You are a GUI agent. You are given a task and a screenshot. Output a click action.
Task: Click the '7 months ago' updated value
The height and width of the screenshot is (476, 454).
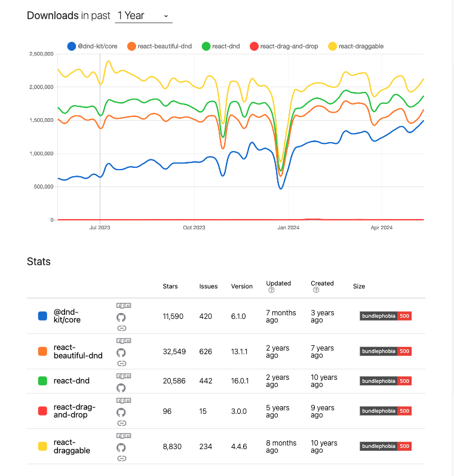[x=281, y=317]
